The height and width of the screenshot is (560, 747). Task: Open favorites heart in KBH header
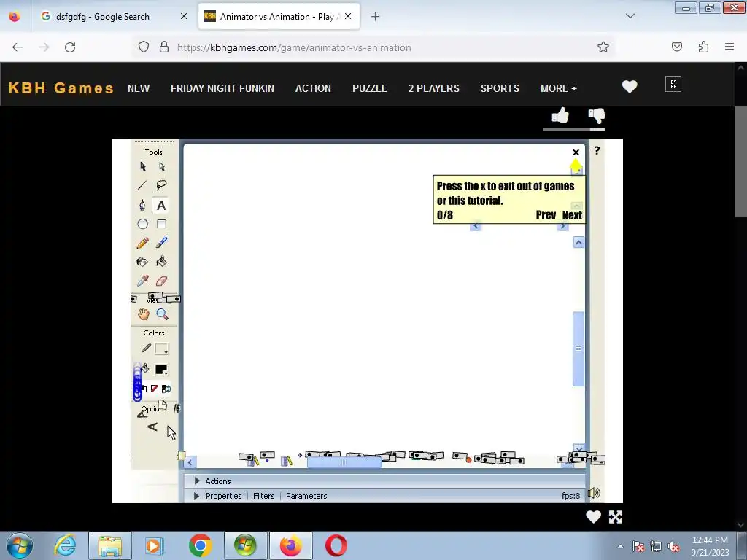click(x=630, y=87)
